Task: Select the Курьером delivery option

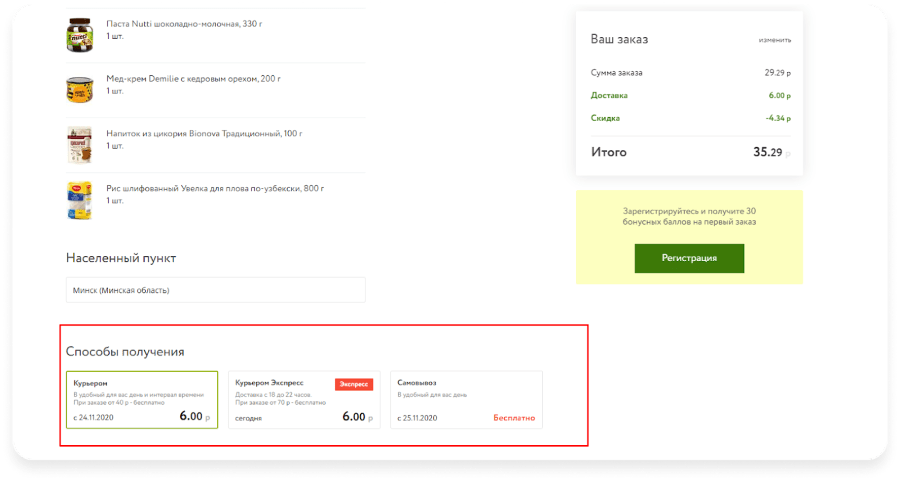Action: click(x=142, y=400)
